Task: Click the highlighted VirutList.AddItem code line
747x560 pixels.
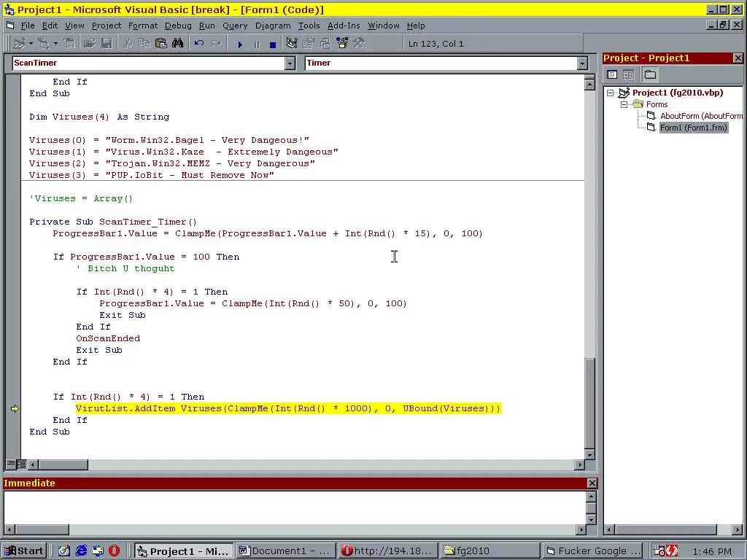Action: click(x=288, y=408)
